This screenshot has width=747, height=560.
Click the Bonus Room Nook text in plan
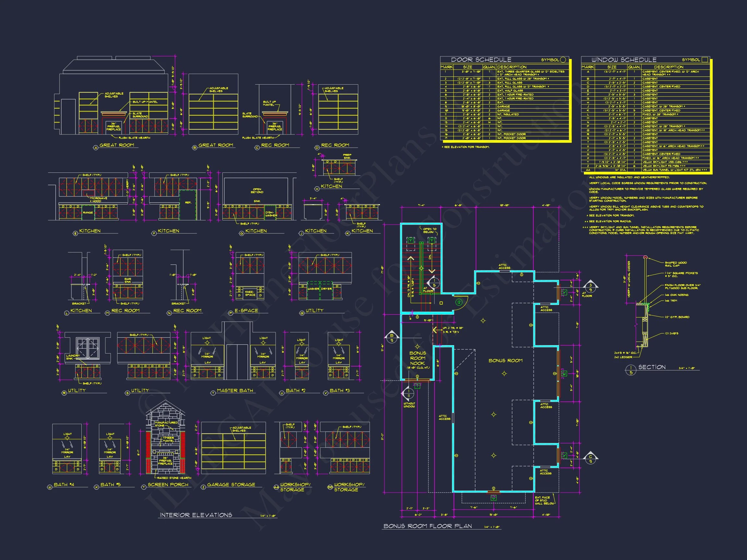pos(418,358)
